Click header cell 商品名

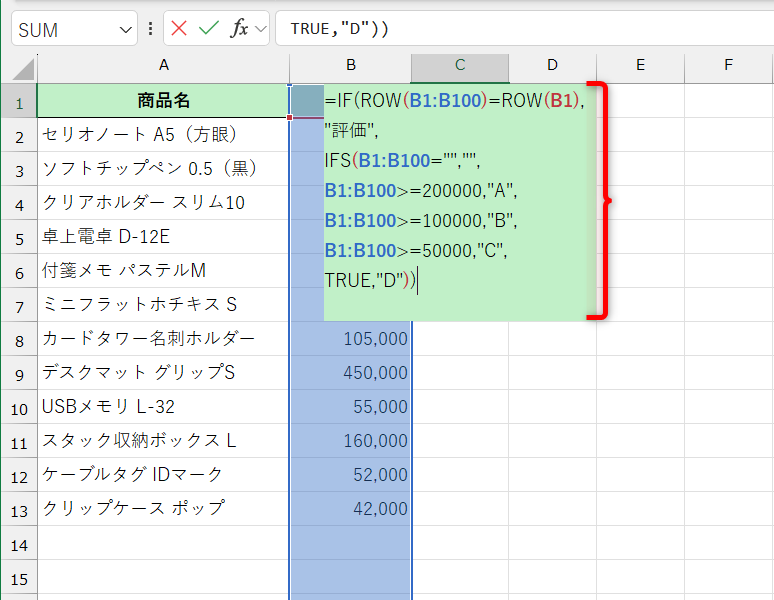(x=163, y=101)
